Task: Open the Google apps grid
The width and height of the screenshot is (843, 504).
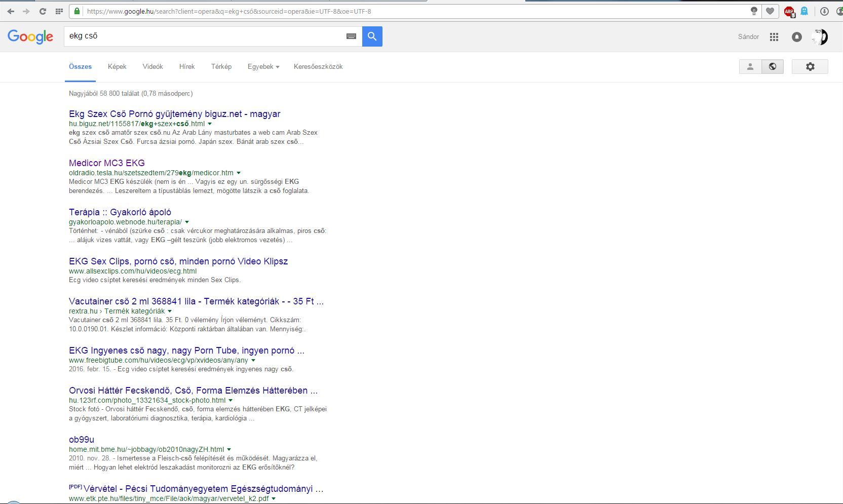Action: pos(774,36)
